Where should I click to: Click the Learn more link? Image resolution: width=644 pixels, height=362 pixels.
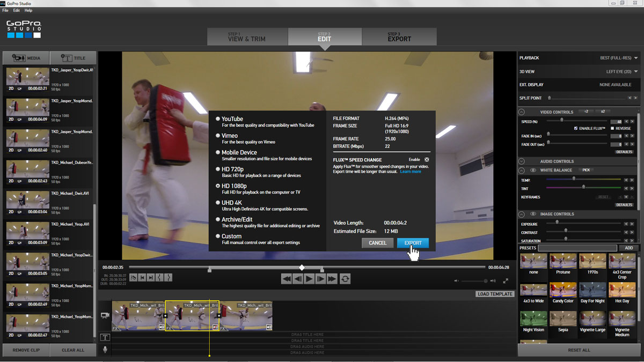click(x=410, y=172)
